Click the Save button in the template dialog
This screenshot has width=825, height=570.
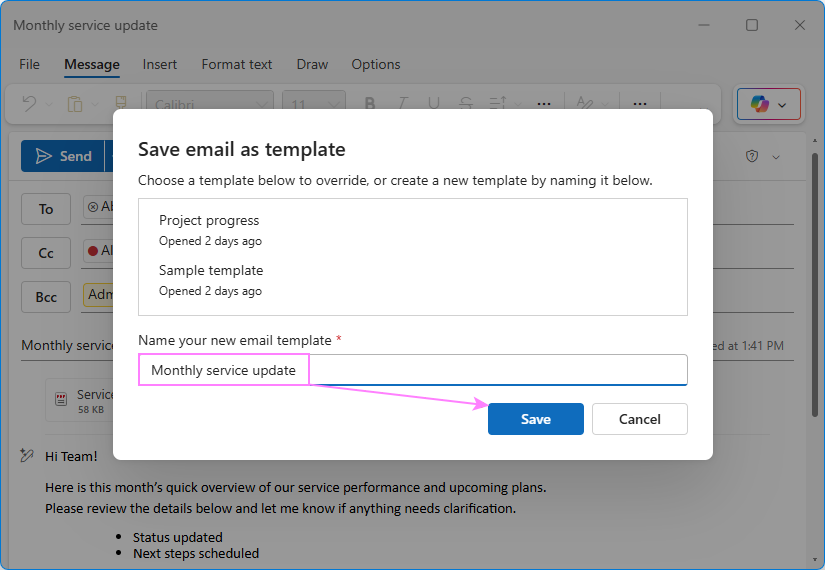click(x=536, y=419)
